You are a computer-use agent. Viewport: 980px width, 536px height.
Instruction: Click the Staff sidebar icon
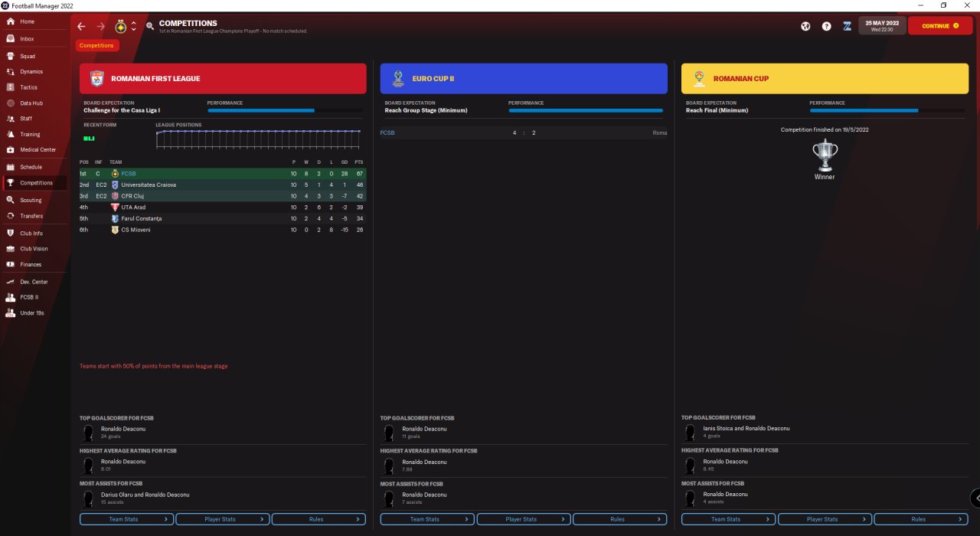pyautogui.click(x=11, y=119)
